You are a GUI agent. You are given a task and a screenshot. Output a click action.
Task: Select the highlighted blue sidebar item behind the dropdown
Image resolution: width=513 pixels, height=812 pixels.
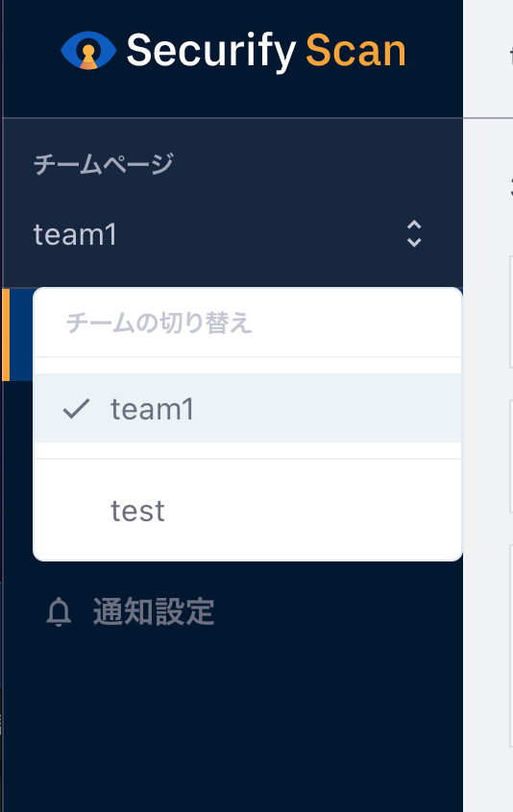(x=21, y=335)
